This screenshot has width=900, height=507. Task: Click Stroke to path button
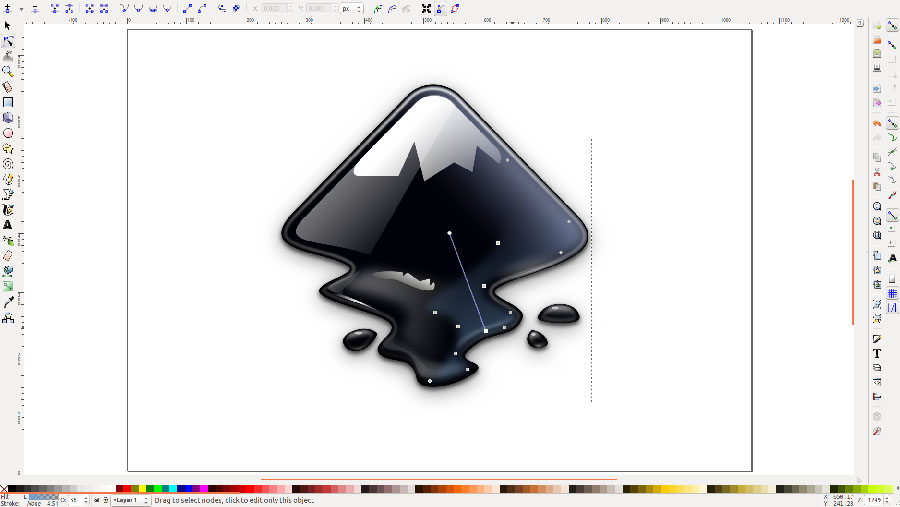(x=236, y=8)
